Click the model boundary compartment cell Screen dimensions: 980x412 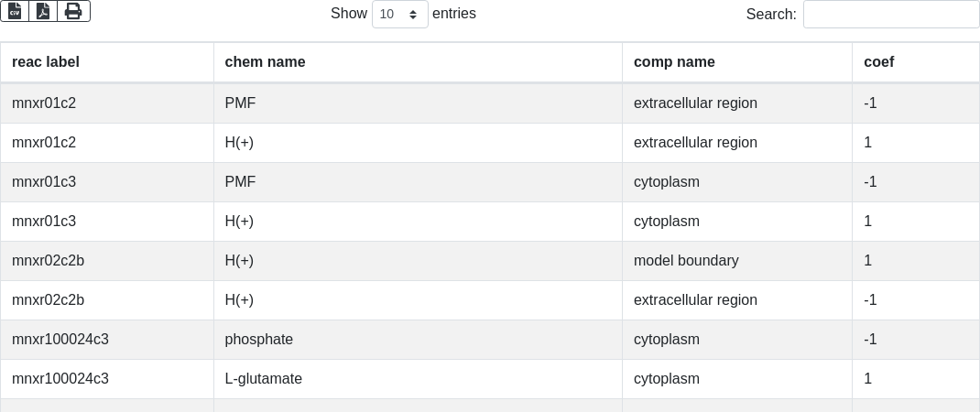pyautogui.click(x=686, y=261)
